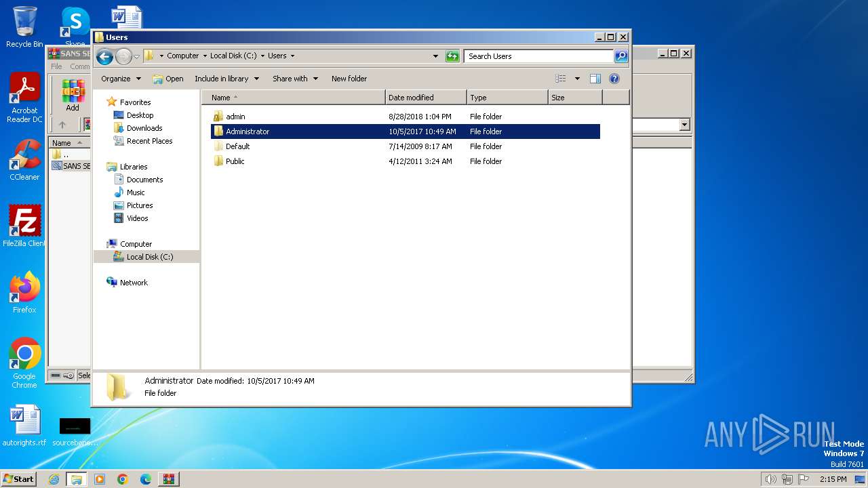Viewport: 868px width, 488px height.
Task: Click the Explorer Forward arrow button
Action: 123,56
